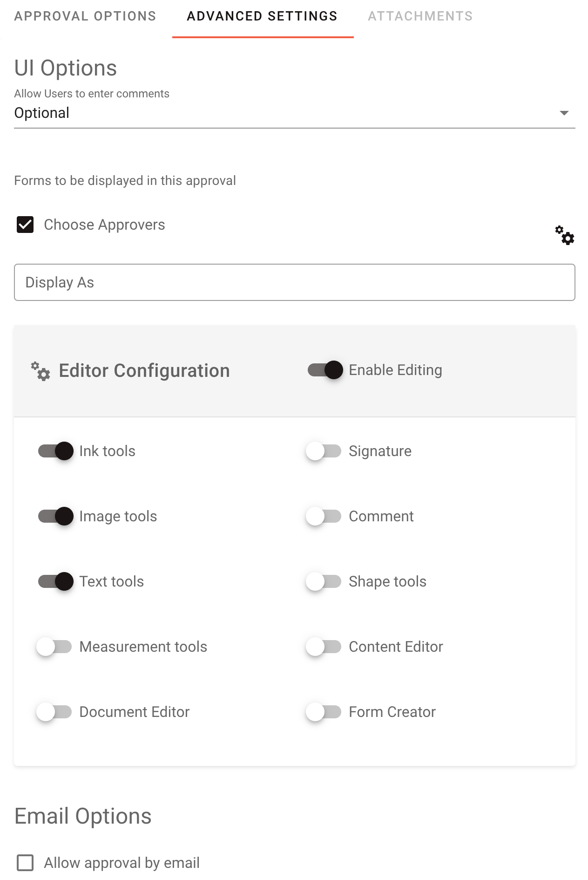Uncheck the Choose Approvers checkbox
Viewport: 588px width, 880px height.
[x=26, y=225]
